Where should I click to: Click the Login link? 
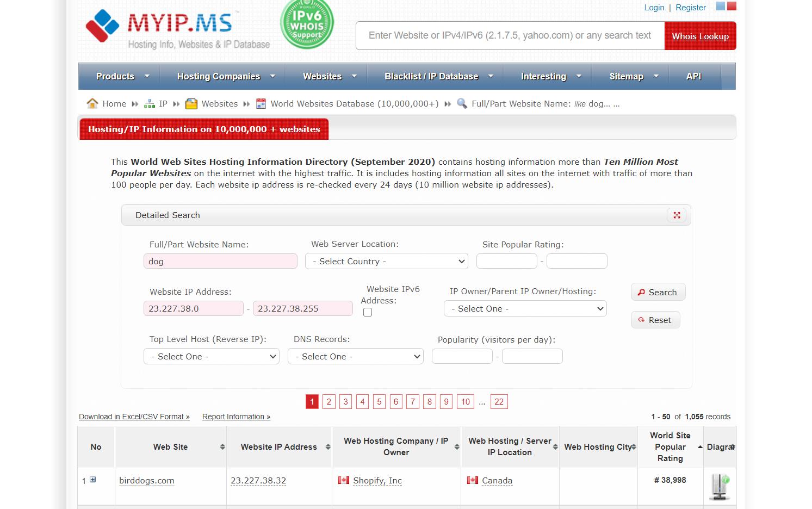(654, 8)
